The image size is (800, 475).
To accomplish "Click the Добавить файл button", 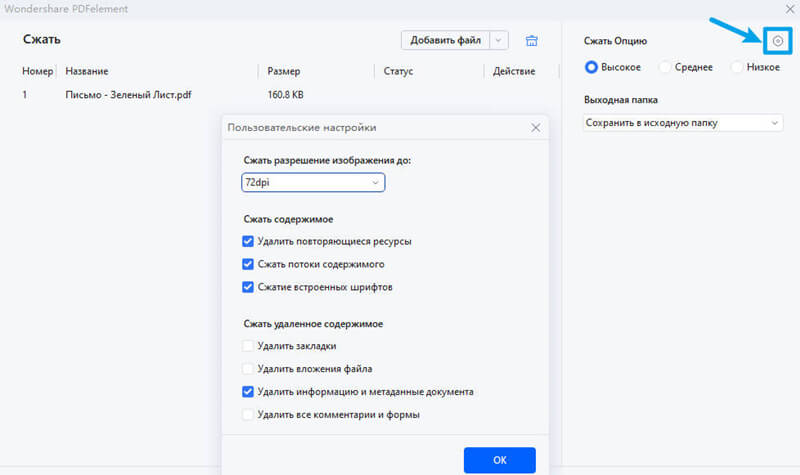I will [x=445, y=41].
